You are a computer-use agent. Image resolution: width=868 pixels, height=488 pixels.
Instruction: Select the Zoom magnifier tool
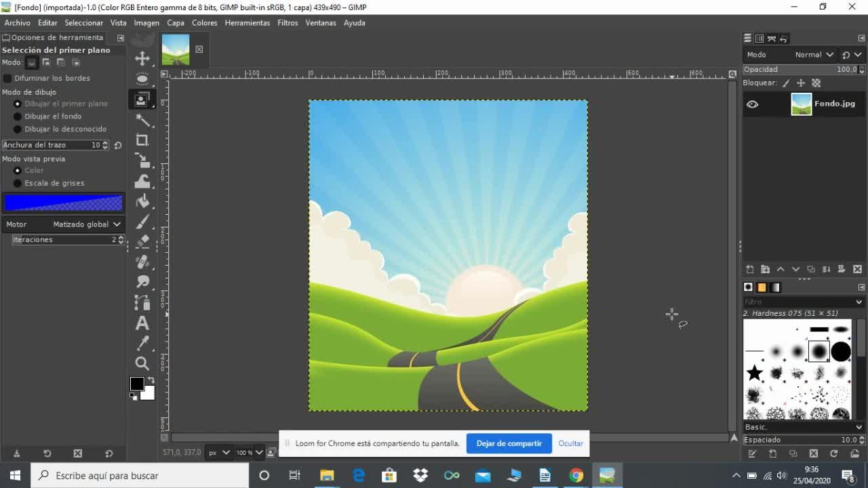pos(142,363)
